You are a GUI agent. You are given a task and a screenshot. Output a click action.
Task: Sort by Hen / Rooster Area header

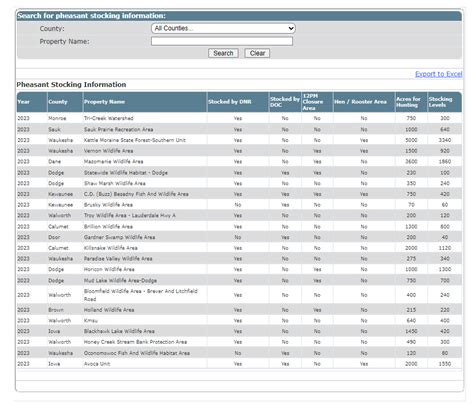tap(360, 102)
